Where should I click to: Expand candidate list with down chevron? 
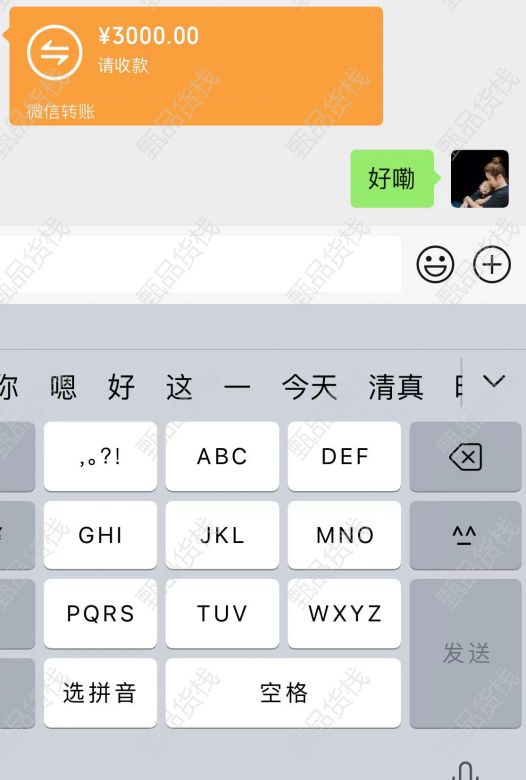[494, 381]
